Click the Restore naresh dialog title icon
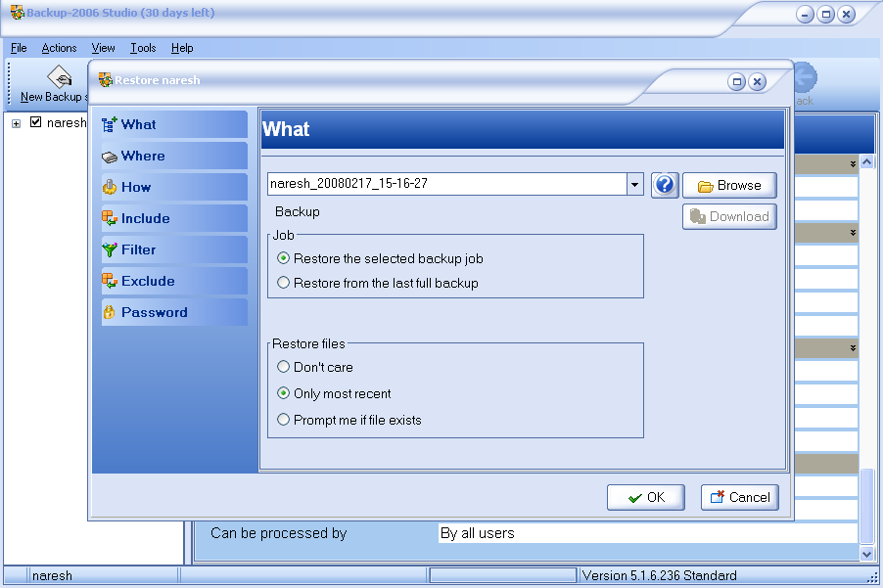The width and height of the screenshot is (883, 588). coord(106,80)
